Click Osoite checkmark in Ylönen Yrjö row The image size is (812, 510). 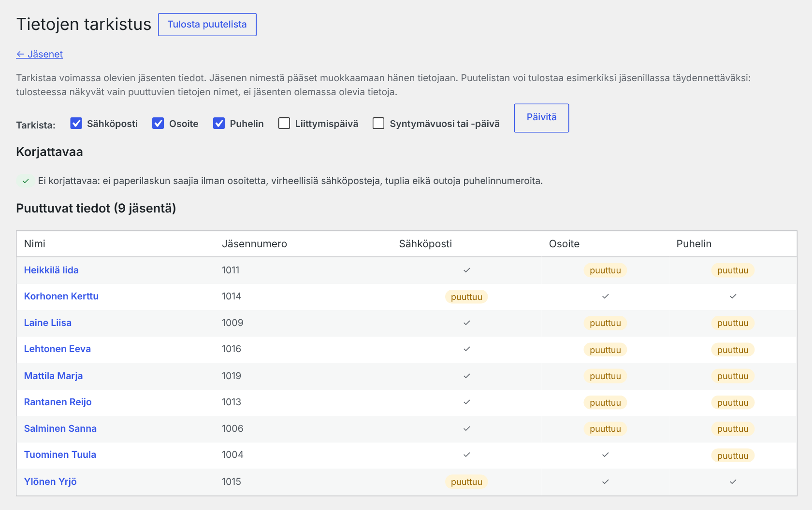(x=605, y=482)
